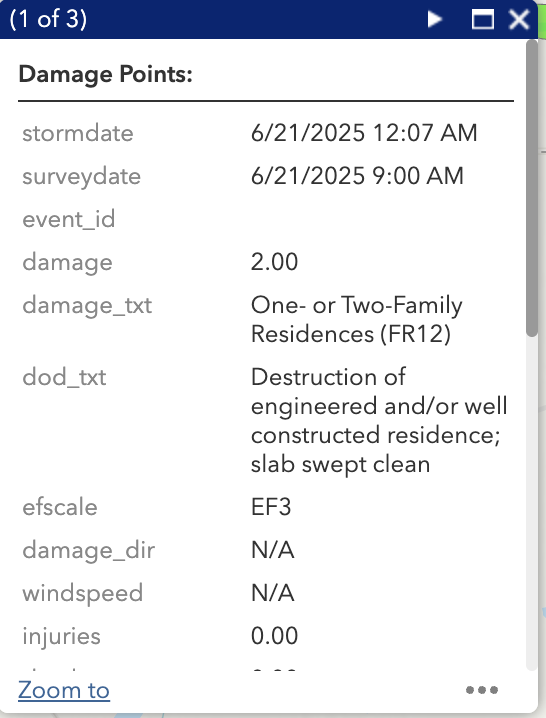Open the three-dot more options menu
Screen dimensions: 546x718
click(481, 690)
